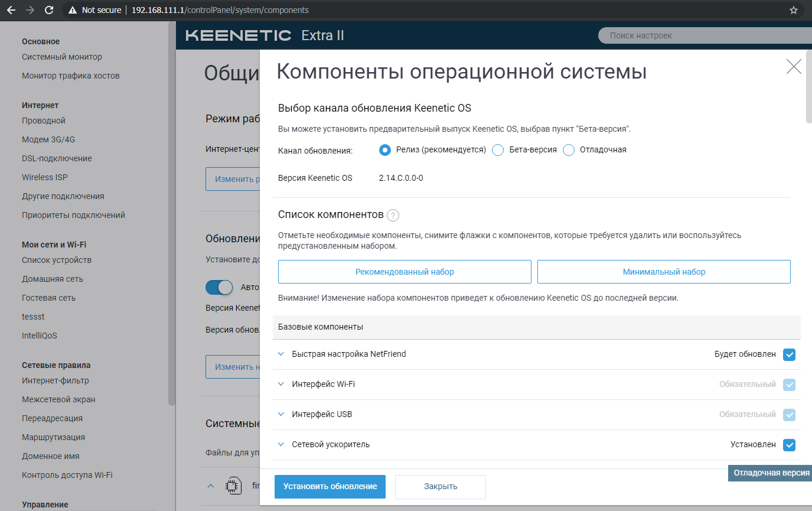Image resolution: width=812 pixels, height=511 pixels.
Task: Open IntelliQoS in the sidebar
Action: [40, 336]
